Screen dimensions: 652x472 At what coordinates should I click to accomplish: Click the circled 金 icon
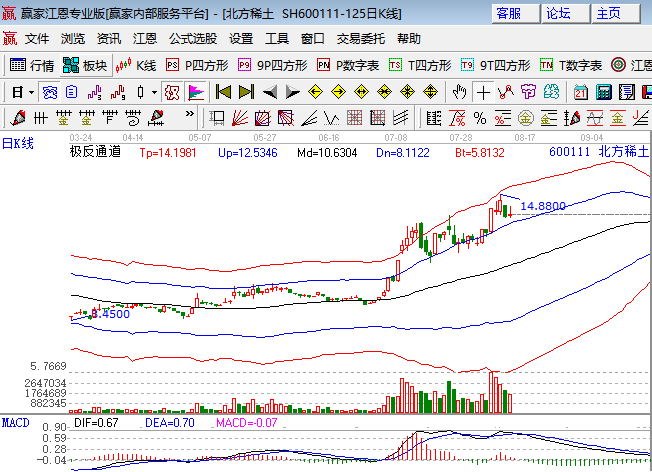pos(526,118)
